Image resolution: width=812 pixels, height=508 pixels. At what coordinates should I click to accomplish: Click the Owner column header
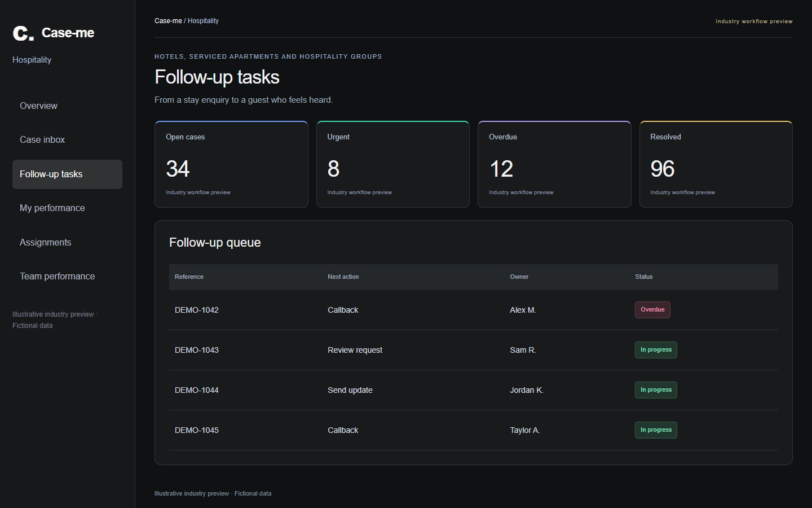pos(519,277)
